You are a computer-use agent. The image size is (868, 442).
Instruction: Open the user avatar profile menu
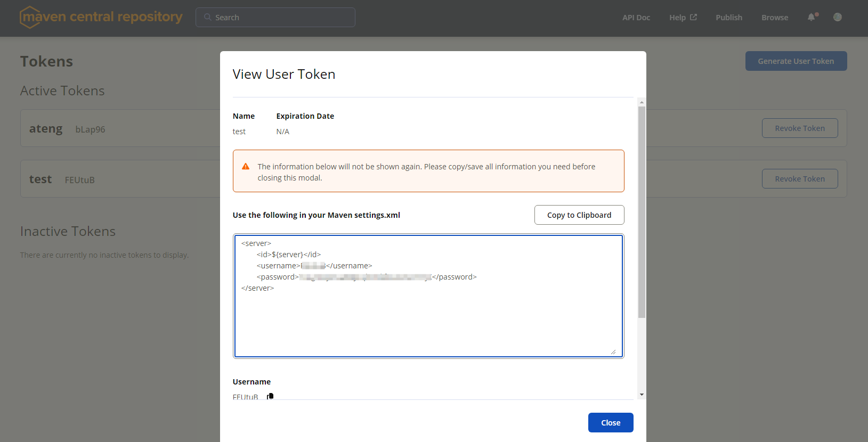pyautogui.click(x=838, y=17)
